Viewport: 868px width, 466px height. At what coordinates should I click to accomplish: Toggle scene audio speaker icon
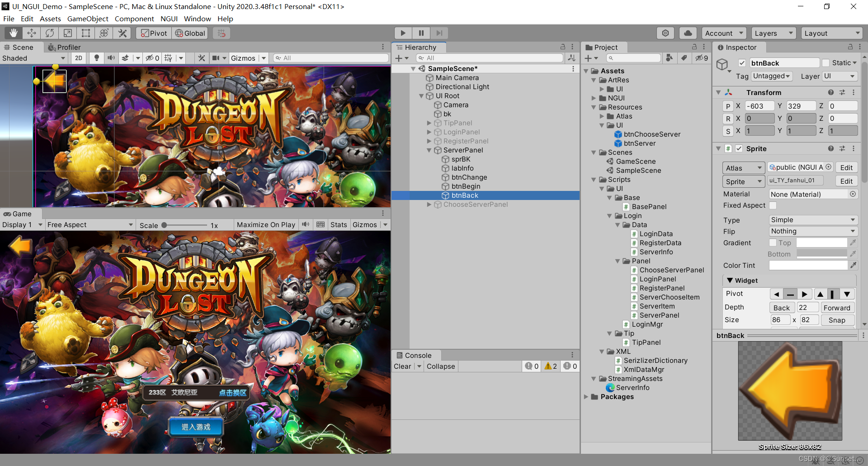click(111, 58)
